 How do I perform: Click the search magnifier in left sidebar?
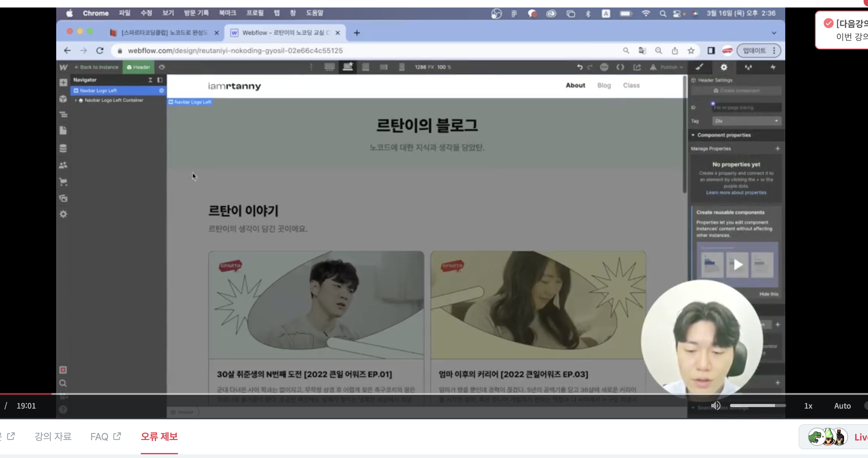click(63, 383)
